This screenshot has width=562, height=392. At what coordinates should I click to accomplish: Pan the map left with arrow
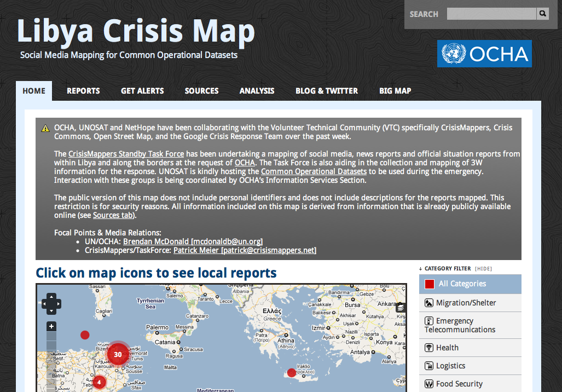[44, 304]
